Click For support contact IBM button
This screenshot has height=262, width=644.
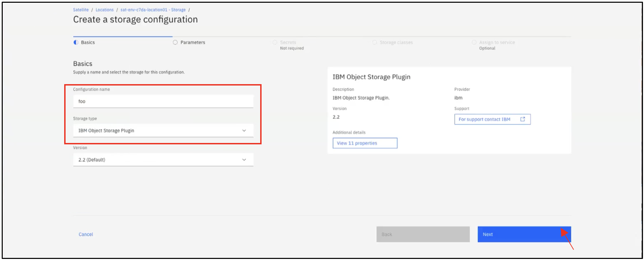pos(492,119)
